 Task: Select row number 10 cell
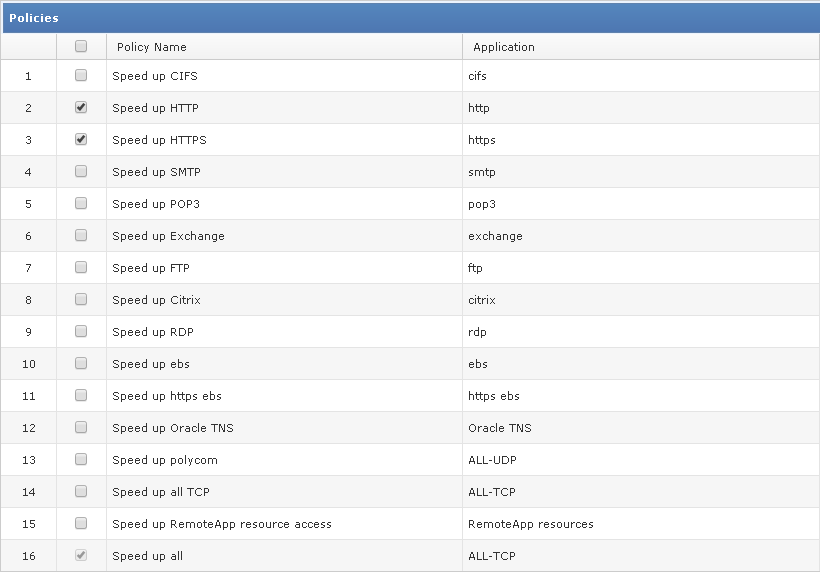tap(28, 364)
